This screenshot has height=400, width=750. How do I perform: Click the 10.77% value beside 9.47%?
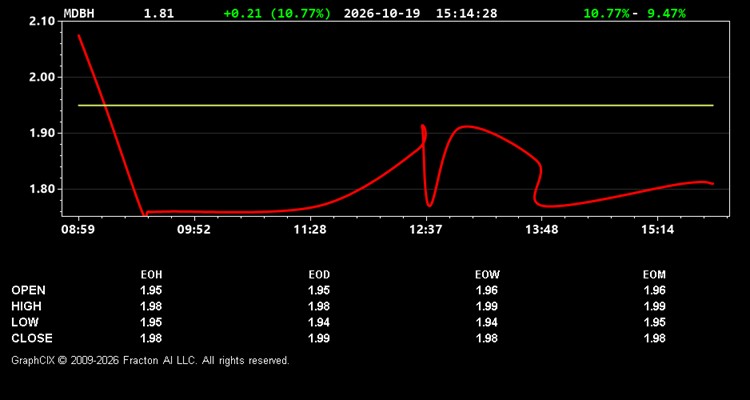coord(606,14)
